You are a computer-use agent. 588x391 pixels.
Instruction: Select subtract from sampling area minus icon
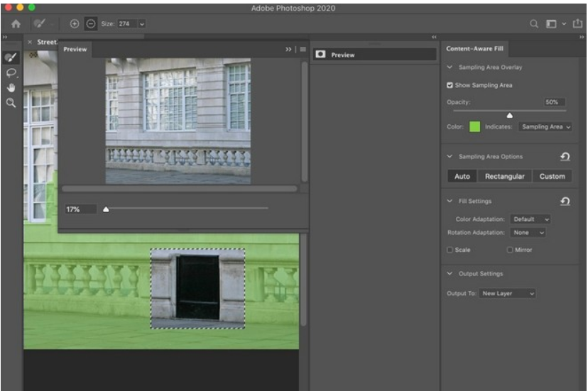[91, 24]
